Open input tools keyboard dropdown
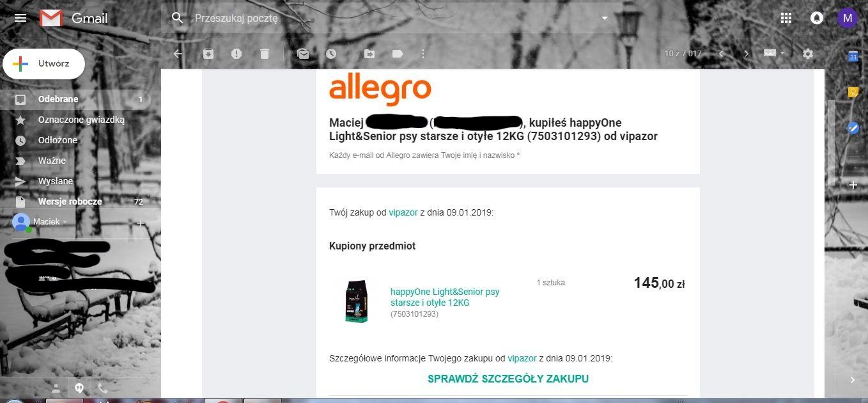This screenshot has height=403, width=868. point(774,54)
